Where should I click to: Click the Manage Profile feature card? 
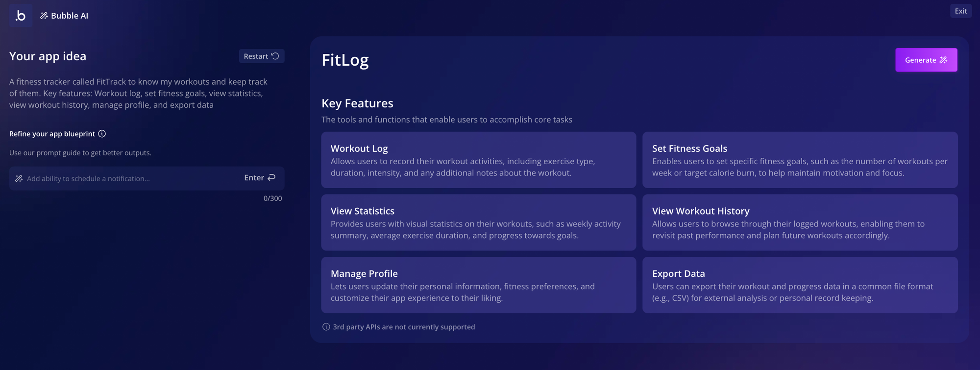(x=478, y=285)
